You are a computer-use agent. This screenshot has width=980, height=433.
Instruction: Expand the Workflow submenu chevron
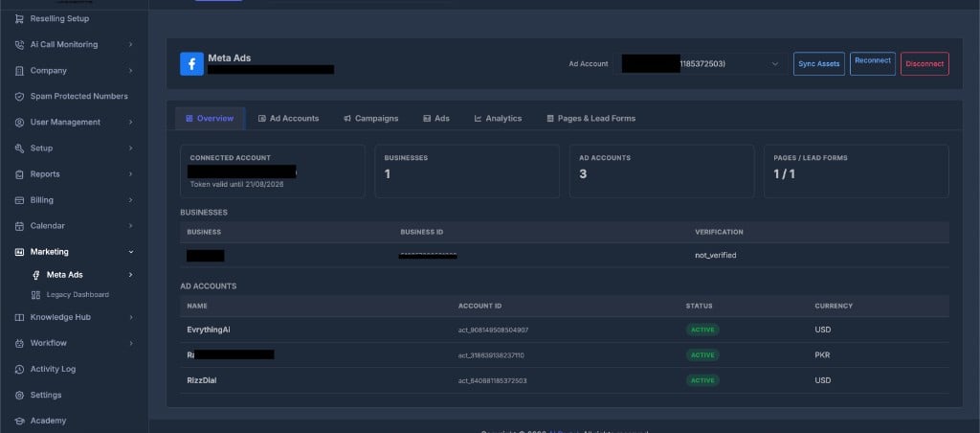(x=130, y=343)
